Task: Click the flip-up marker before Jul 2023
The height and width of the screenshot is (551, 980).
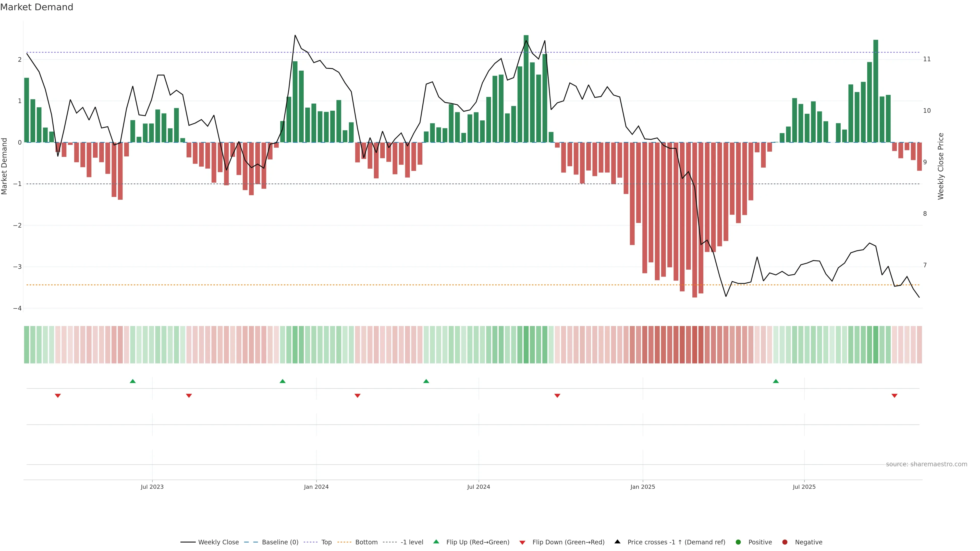Action: tap(132, 381)
